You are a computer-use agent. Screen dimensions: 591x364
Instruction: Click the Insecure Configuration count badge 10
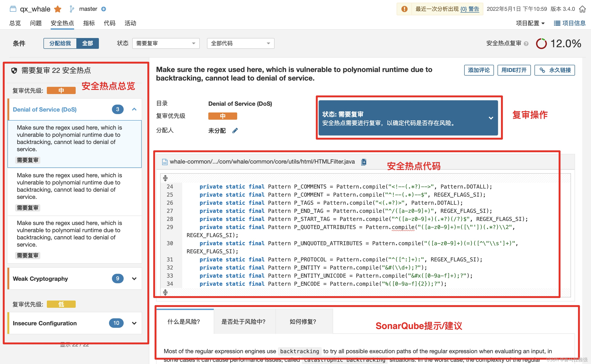click(x=116, y=323)
